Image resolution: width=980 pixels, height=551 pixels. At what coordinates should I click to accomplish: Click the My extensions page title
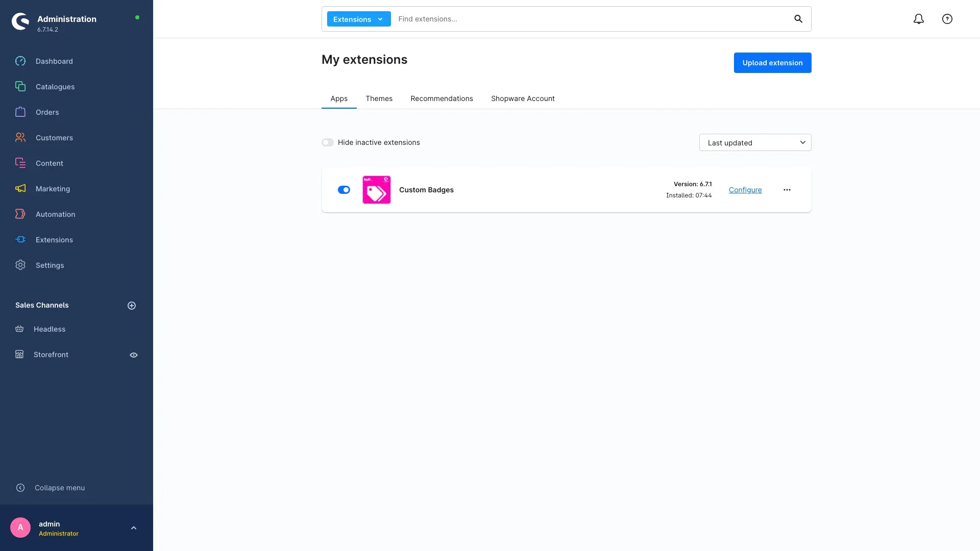coord(364,60)
